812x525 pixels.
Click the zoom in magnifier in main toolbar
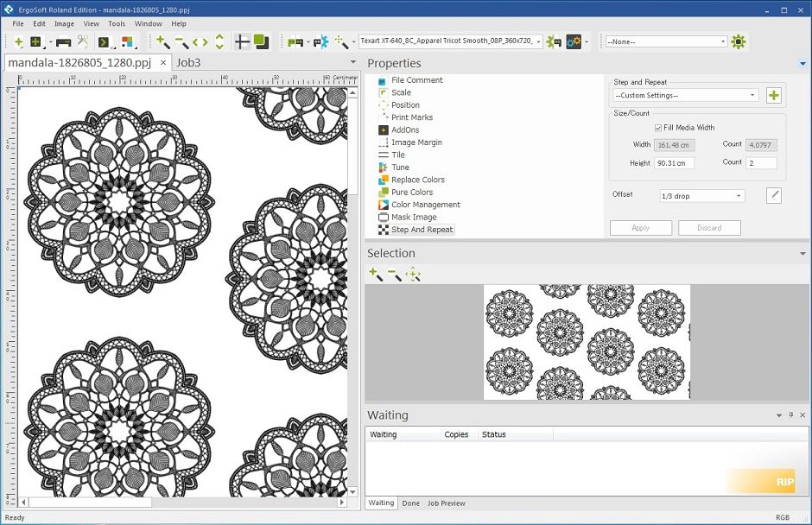tap(162, 42)
